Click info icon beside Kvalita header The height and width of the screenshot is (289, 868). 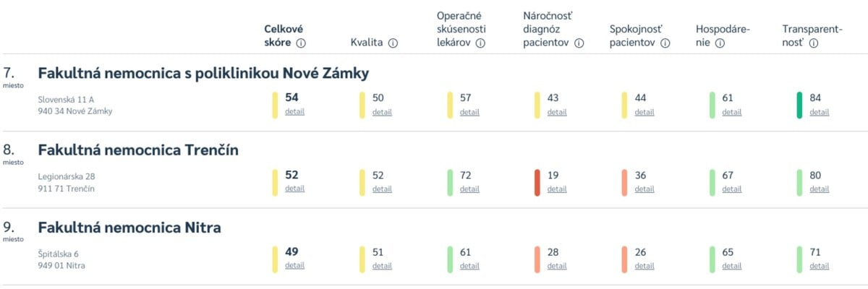(x=393, y=43)
